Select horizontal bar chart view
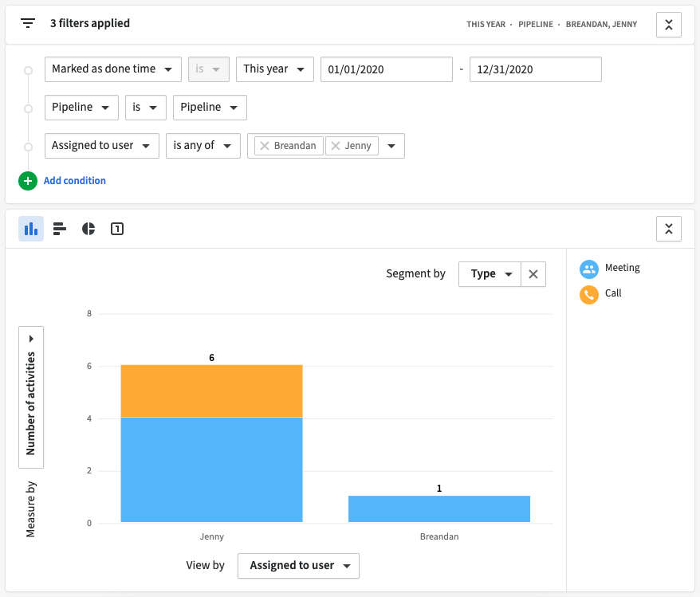 click(x=59, y=229)
